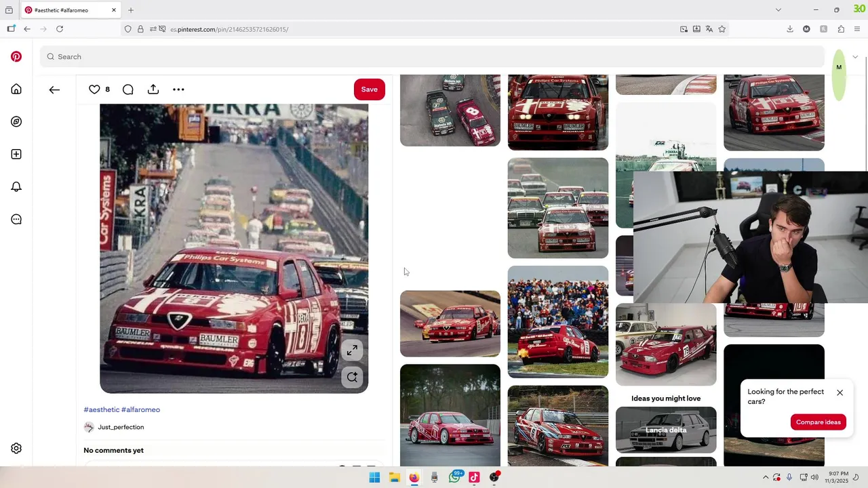Open the messages chat bubble icon
Image resolution: width=868 pixels, height=488 pixels.
[16, 220]
